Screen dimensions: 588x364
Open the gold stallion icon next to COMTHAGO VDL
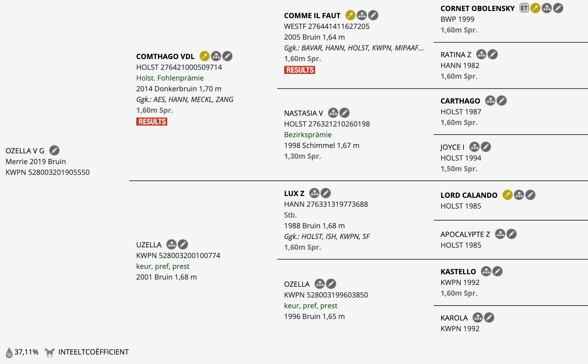pos(205,56)
